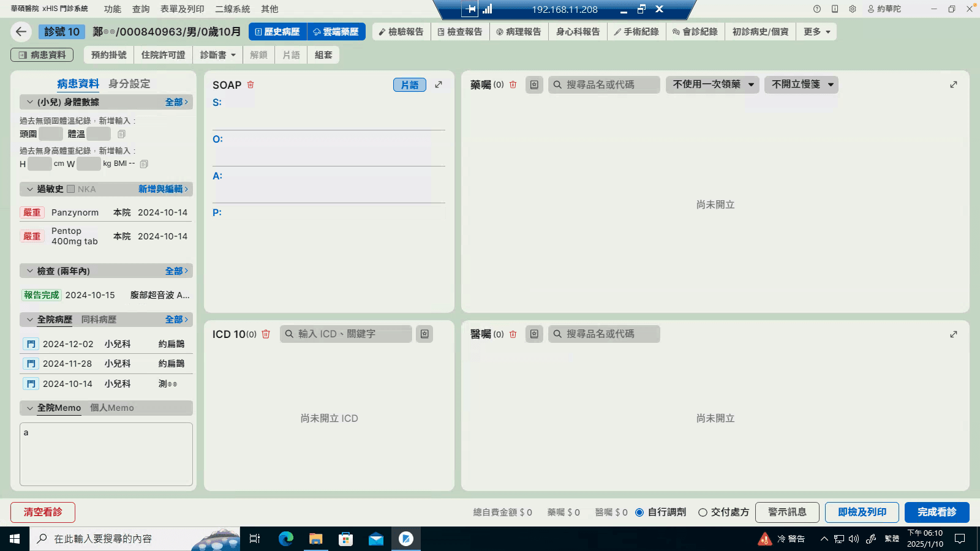Open the 更多 dropdown menu
The image size is (980, 551).
816,32
